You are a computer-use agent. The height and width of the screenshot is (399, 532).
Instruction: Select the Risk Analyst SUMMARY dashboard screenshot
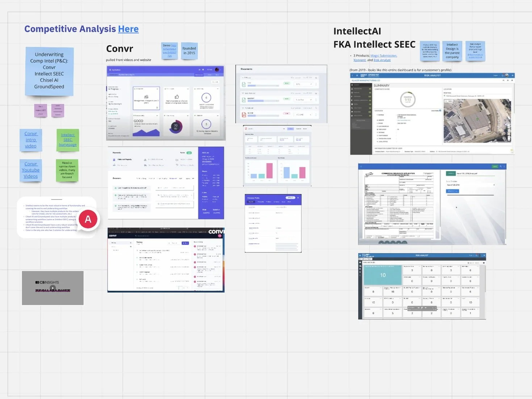pos(432,114)
